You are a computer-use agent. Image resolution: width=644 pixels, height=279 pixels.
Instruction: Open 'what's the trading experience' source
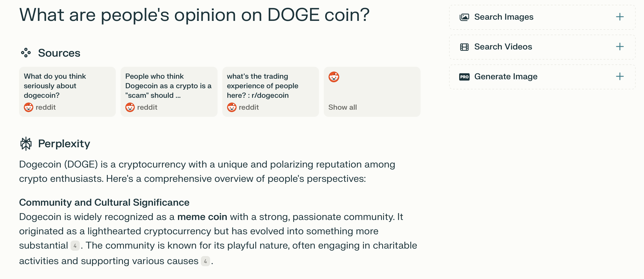262,86
